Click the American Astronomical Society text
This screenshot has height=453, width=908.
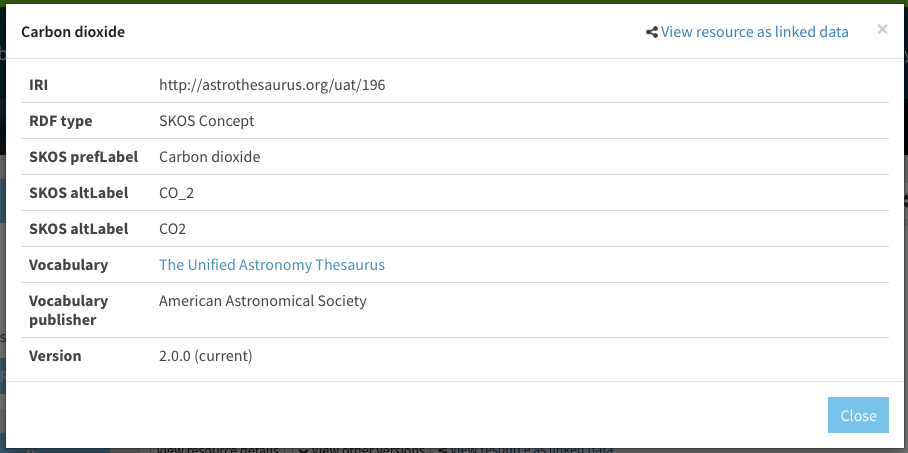click(262, 301)
